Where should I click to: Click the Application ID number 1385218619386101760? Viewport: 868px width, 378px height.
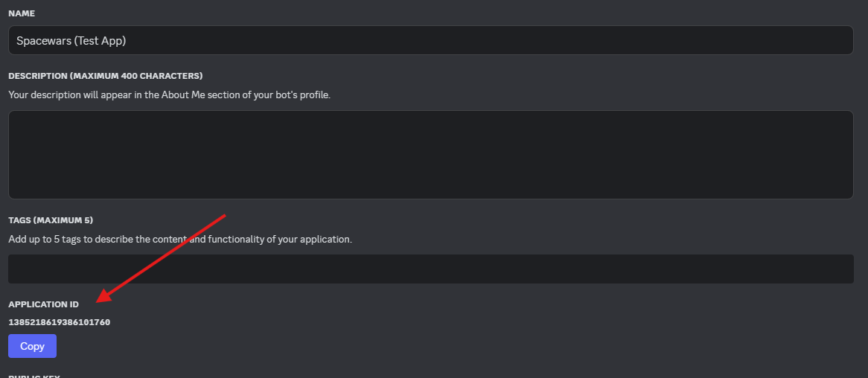pos(60,322)
